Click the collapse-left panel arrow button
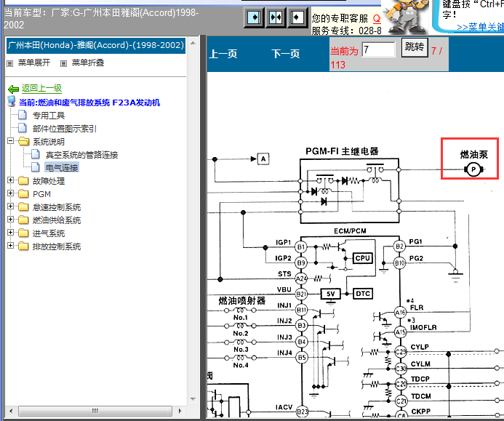 pyautogui.click(x=297, y=17)
